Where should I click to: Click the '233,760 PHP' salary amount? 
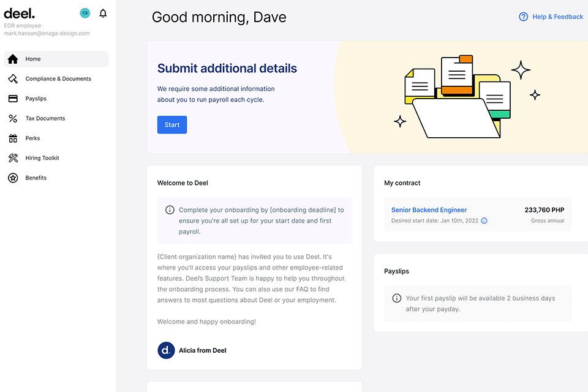click(544, 210)
